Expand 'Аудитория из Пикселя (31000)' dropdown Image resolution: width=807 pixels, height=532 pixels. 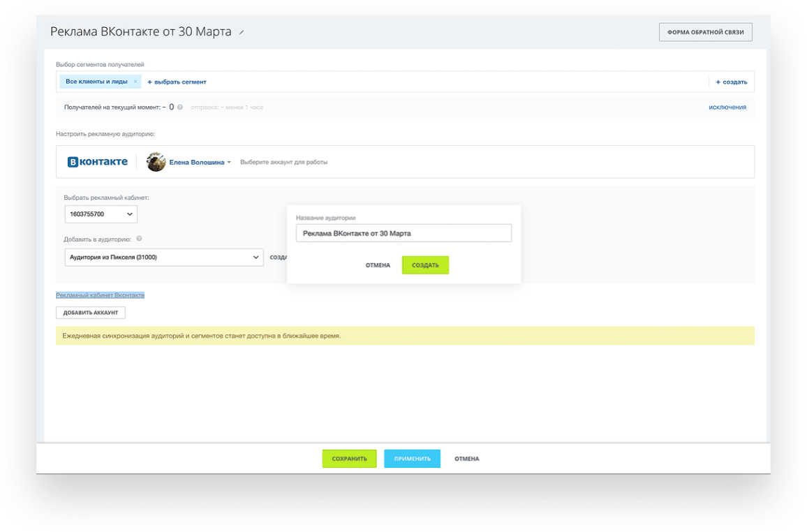[x=164, y=257]
